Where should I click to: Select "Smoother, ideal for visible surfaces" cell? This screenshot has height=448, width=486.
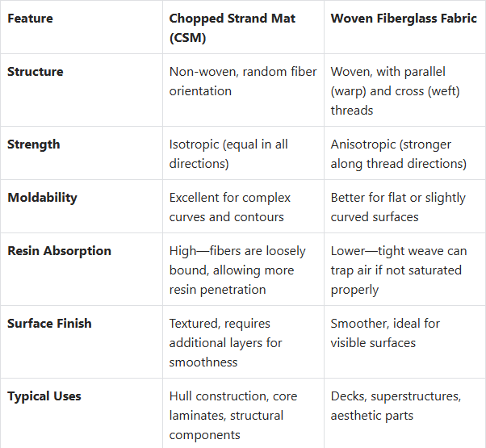[x=385, y=333]
